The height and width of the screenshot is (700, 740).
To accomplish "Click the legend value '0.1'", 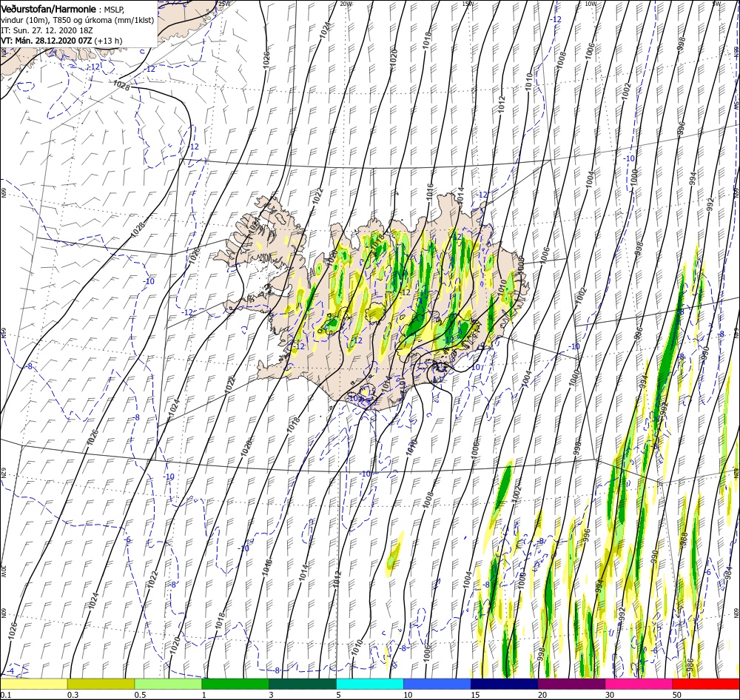I will coord(5,694).
